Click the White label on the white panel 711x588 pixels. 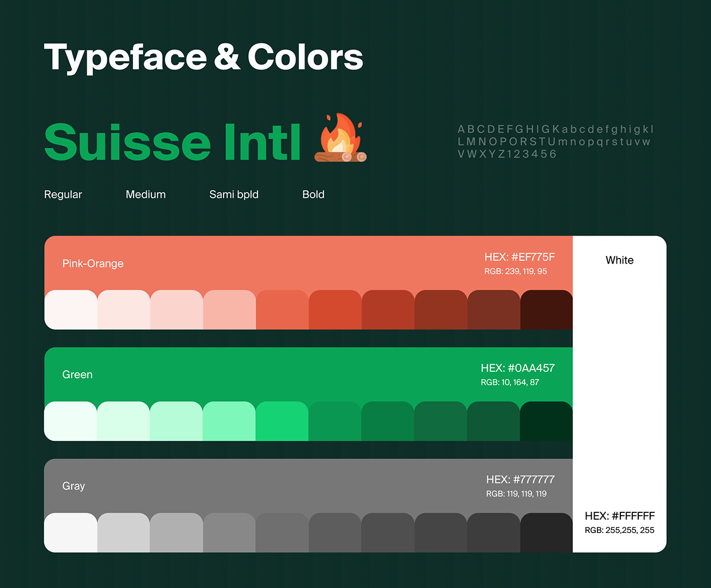(x=620, y=260)
